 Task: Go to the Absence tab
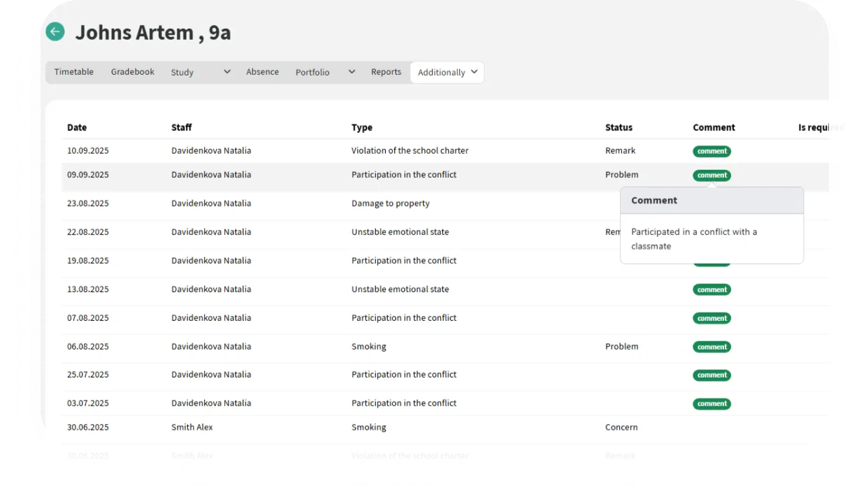point(262,72)
